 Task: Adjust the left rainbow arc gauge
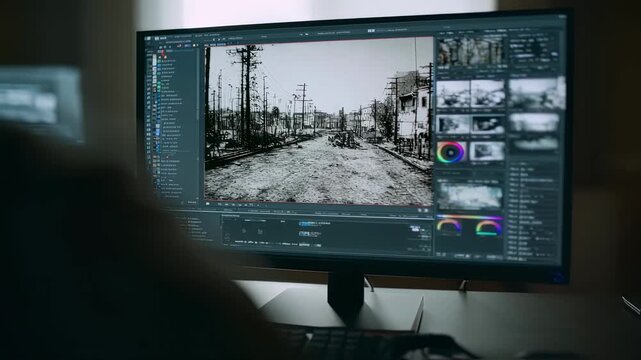pos(449,227)
